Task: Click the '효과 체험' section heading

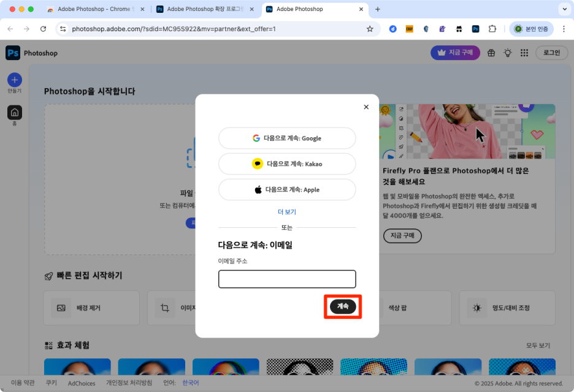Action: point(73,345)
